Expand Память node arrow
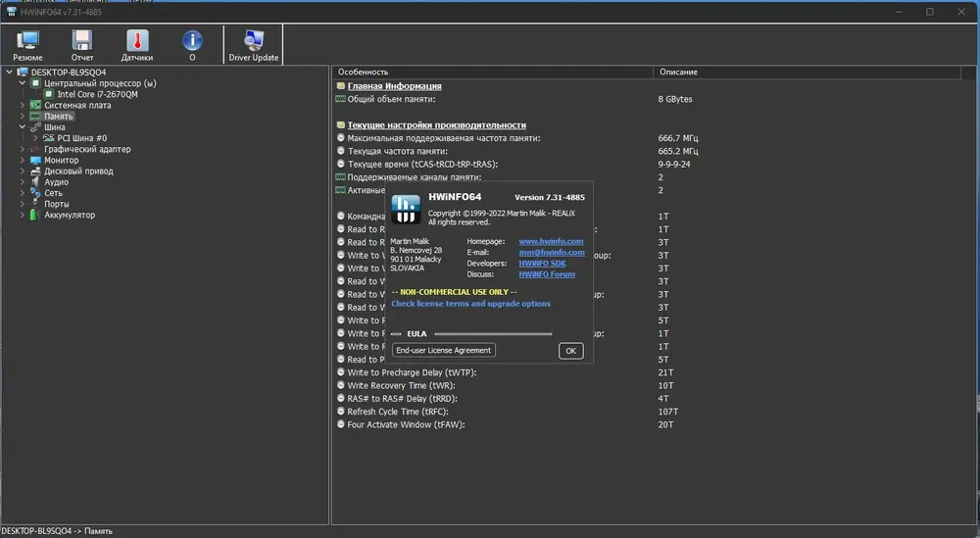Image resolution: width=980 pixels, height=538 pixels. coord(23,117)
